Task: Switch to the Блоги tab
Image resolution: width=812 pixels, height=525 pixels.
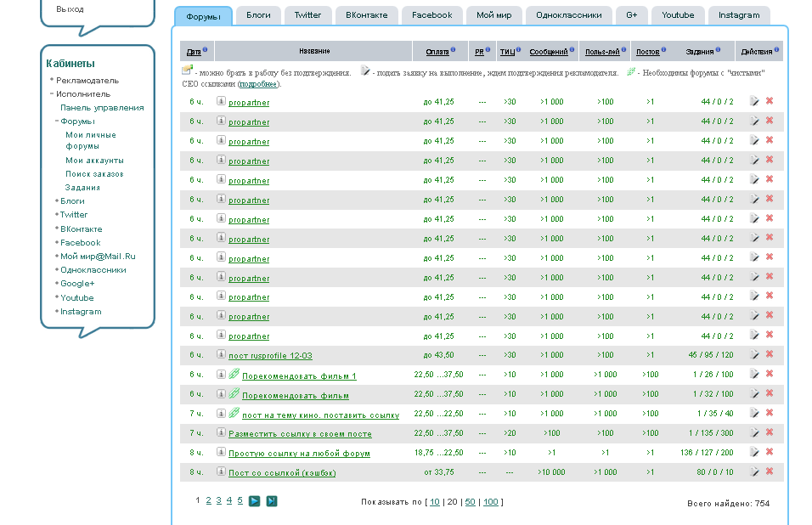Action: (x=258, y=15)
